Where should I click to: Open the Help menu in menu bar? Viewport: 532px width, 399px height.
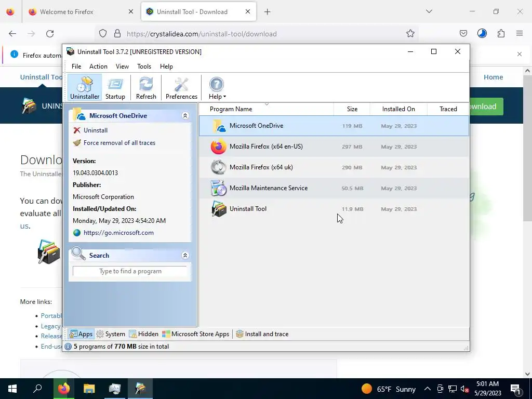(x=166, y=66)
